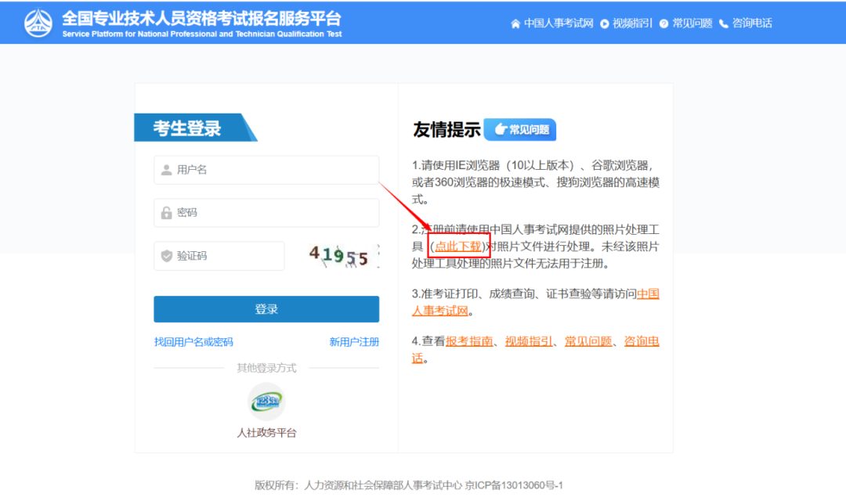Screen dimensions: 846x504
Task: Open the 新用户注册 registration link
Action: point(354,342)
